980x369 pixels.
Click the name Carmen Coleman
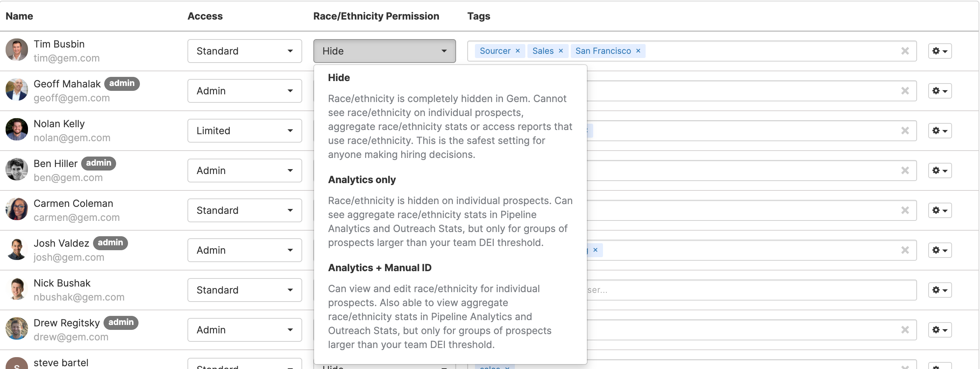pos(73,203)
